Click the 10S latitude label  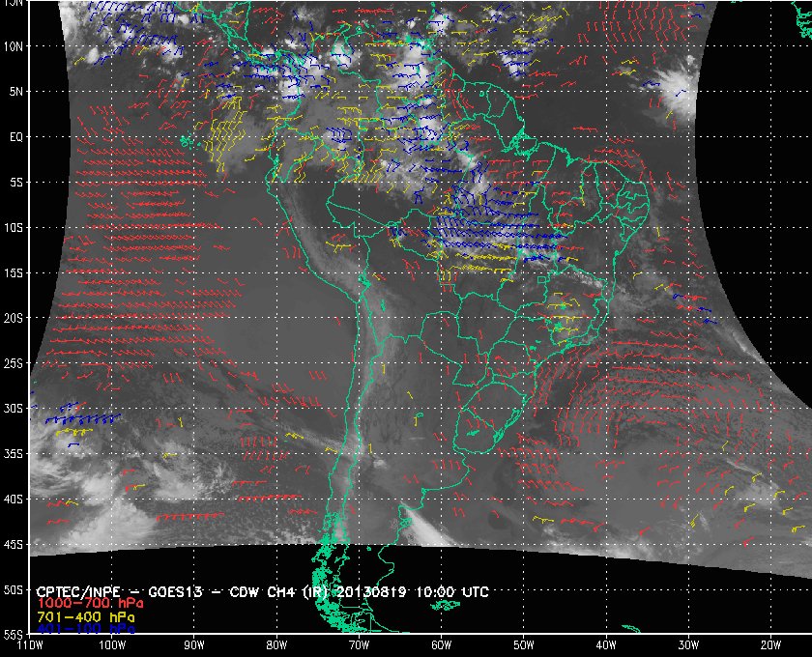pos(14,228)
